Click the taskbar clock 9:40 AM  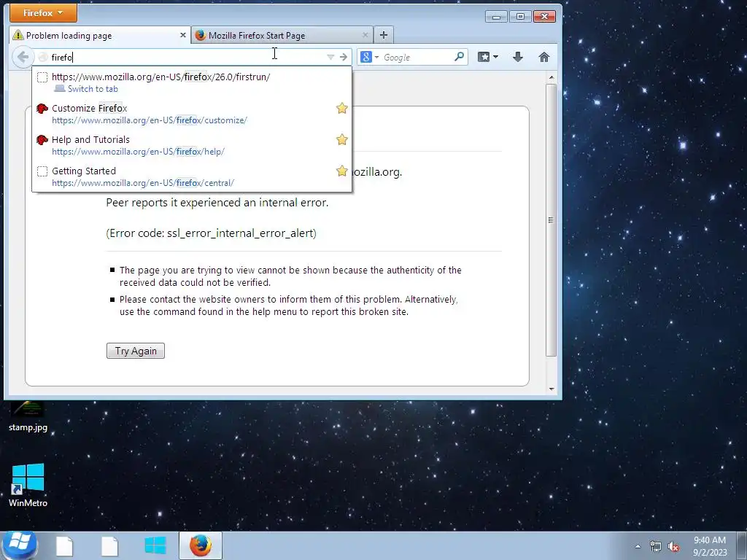[x=710, y=540]
